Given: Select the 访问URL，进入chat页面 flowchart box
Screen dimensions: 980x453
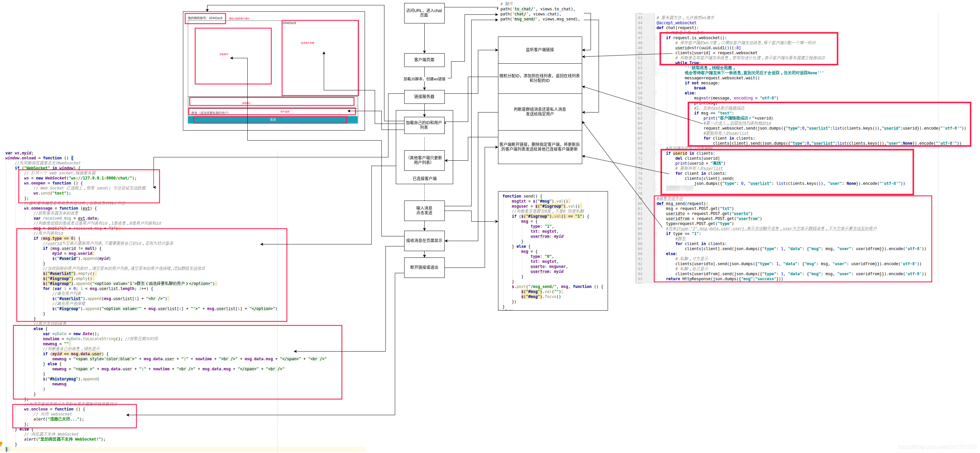Looking at the screenshot, I should 424,13.
